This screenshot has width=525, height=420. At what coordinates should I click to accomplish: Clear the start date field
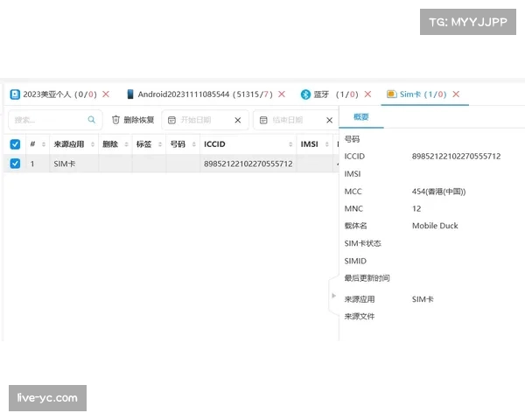237,120
